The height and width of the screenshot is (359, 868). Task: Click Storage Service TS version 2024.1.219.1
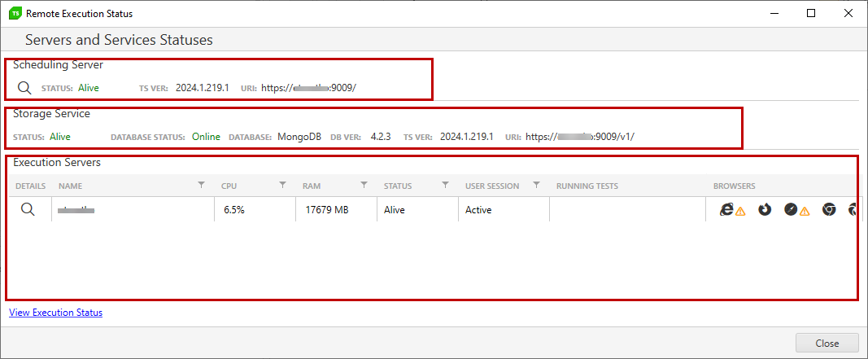point(467,136)
